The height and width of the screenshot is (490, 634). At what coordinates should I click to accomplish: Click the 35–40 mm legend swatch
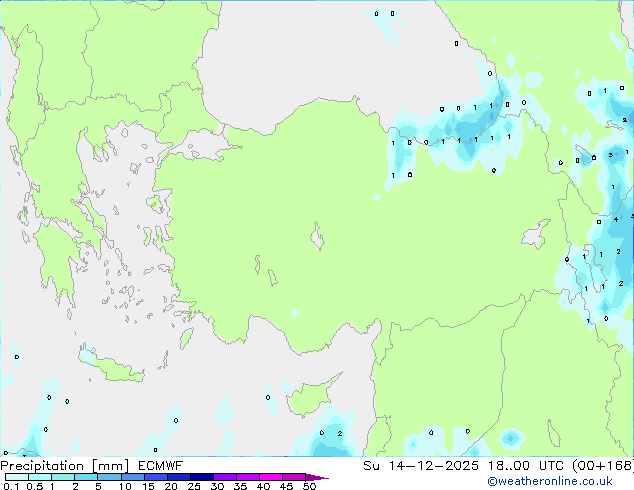[247, 477]
